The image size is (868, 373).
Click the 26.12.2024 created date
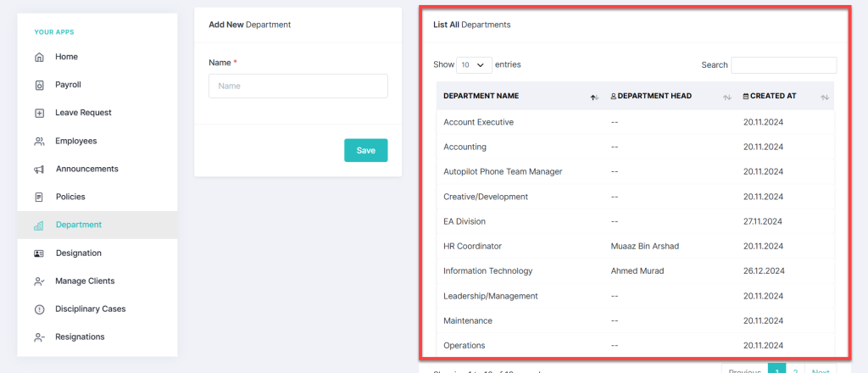coord(764,271)
